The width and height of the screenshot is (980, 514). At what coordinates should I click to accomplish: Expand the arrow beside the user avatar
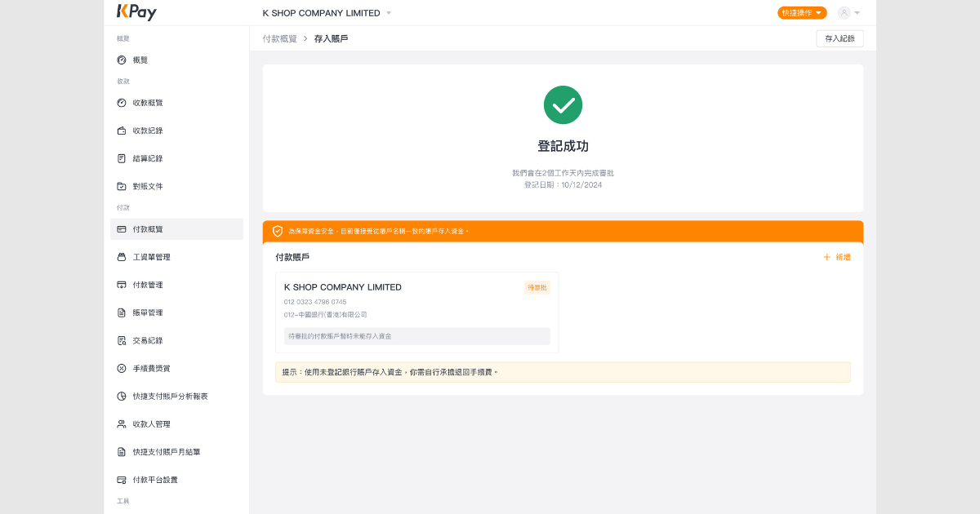click(x=857, y=13)
